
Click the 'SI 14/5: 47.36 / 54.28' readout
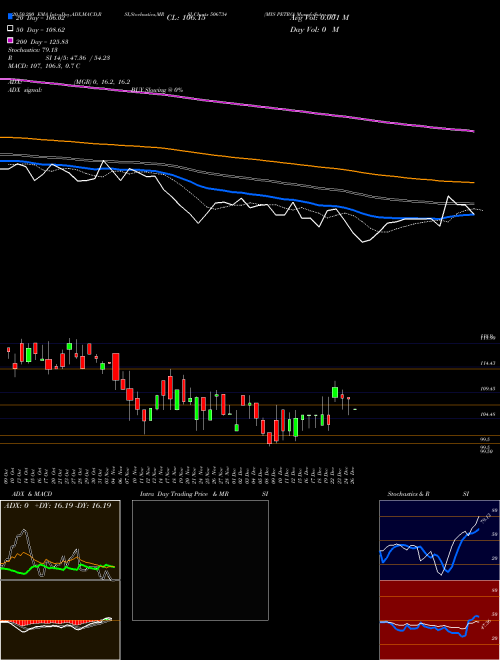click(x=78, y=58)
